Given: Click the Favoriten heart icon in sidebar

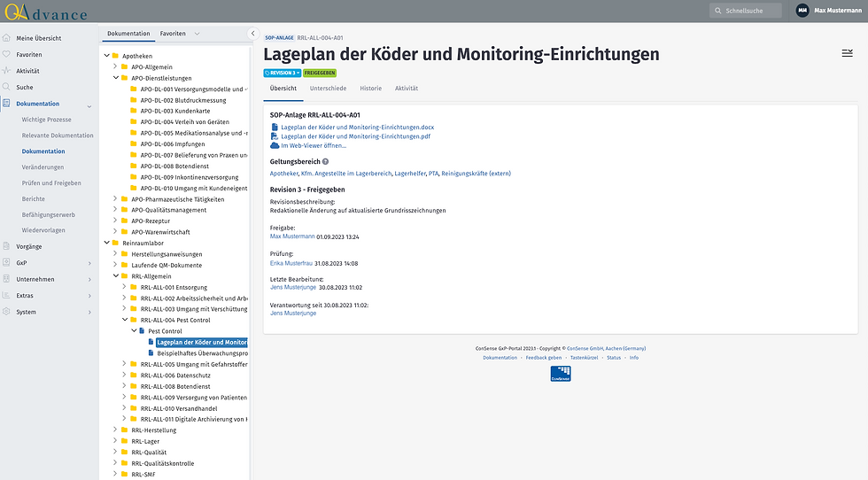Looking at the screenshot, I should (x=6, y=54).
